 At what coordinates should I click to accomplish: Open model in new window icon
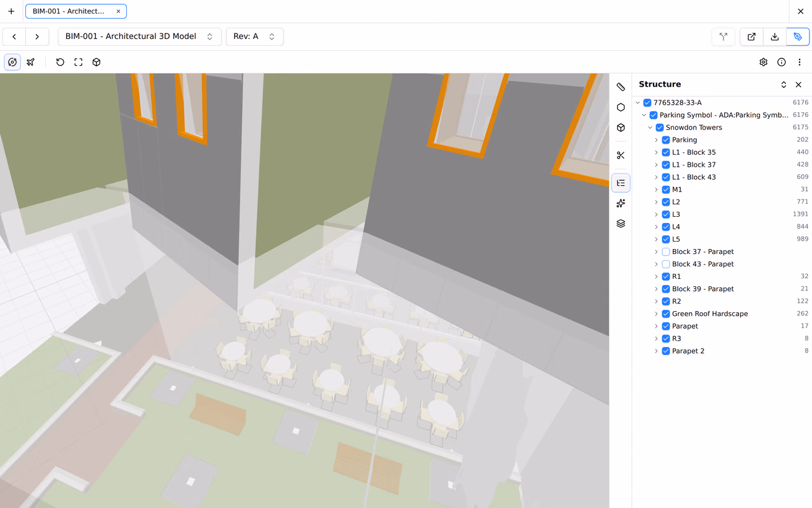tap(751, 37)
